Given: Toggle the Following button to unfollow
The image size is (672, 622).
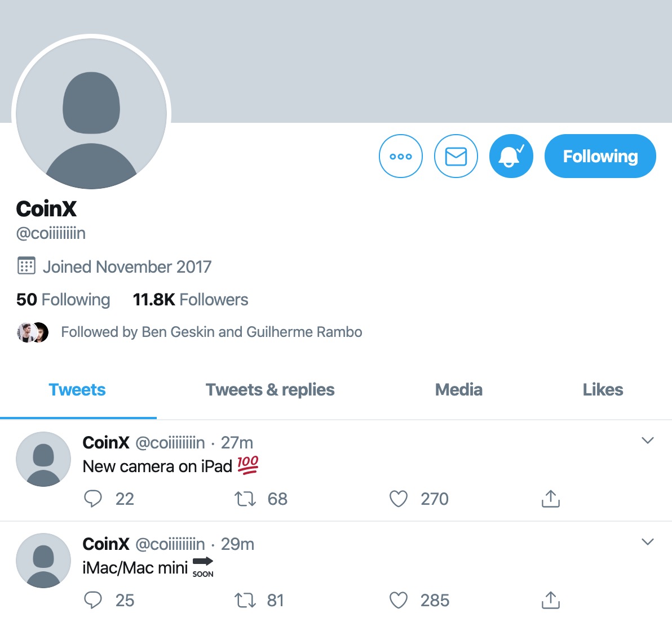Looking at the screenshot, I should pyautogui.click(x=600, y=156).
